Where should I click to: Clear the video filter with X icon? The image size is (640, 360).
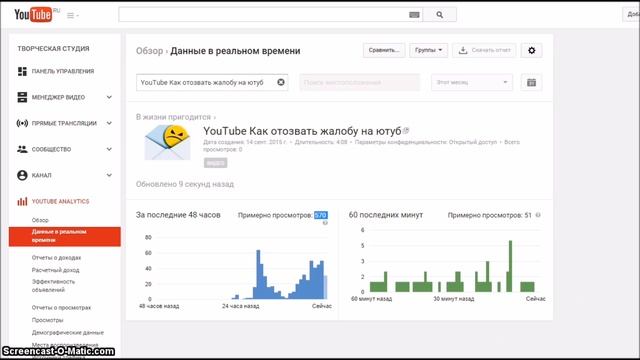pyautogui.click(x=281, y=82)
